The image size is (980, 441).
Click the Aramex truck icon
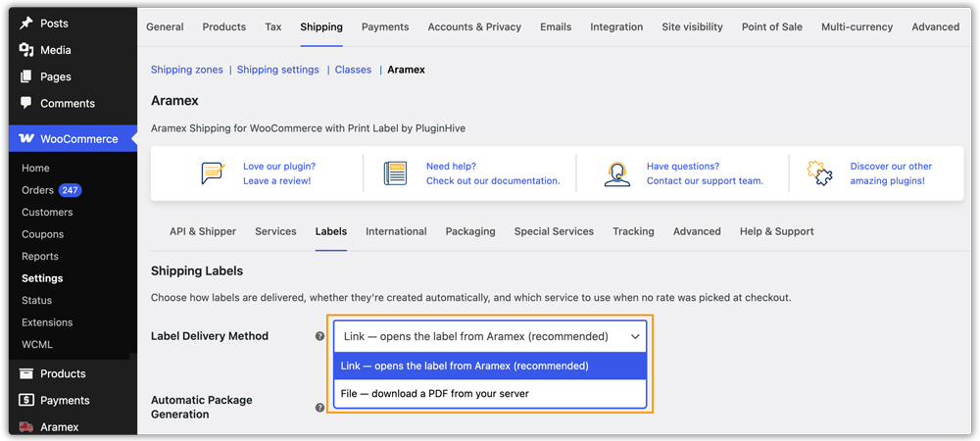point(26,427)
